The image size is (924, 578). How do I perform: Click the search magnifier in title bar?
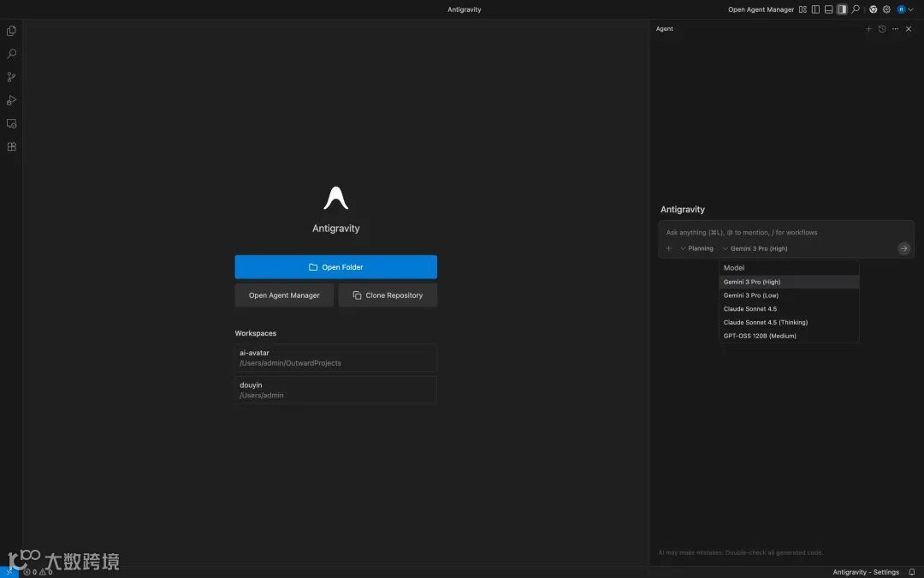coord(855,9)
